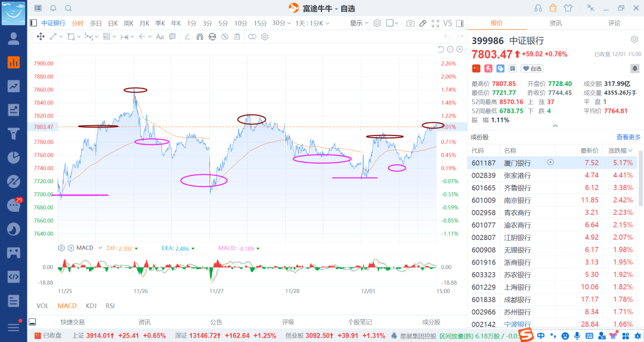Click the screenshot camera icon in chart toolbar
This screenshot has width=644, height=342.
click(x=410, y=23)
